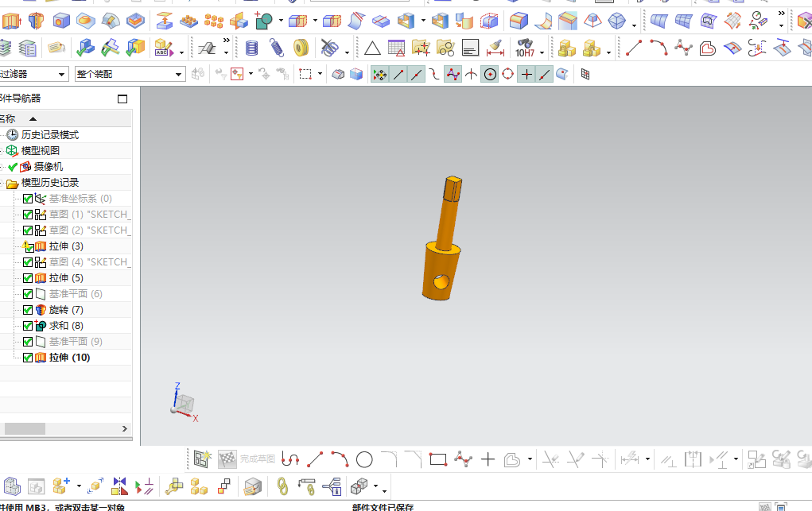The width and height of the screenshot is (812, 511).
Task: Uncheck the 拉伸 (5) feature checkbox
Action: (28, 278)
